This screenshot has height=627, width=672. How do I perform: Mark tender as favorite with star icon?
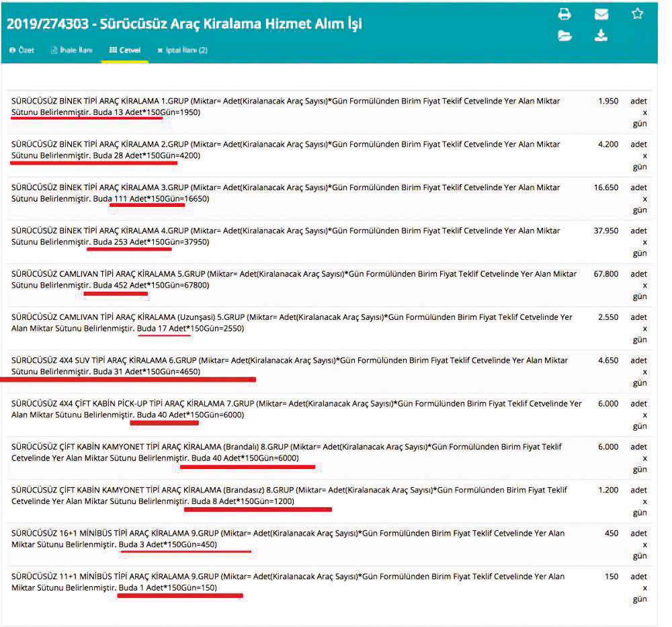[637, 13]
